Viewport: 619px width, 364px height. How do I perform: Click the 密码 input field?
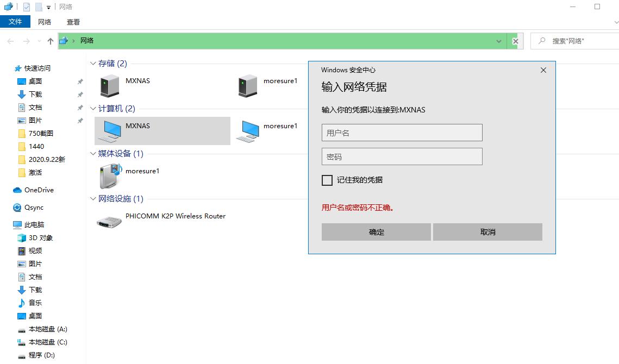(402, 156)
